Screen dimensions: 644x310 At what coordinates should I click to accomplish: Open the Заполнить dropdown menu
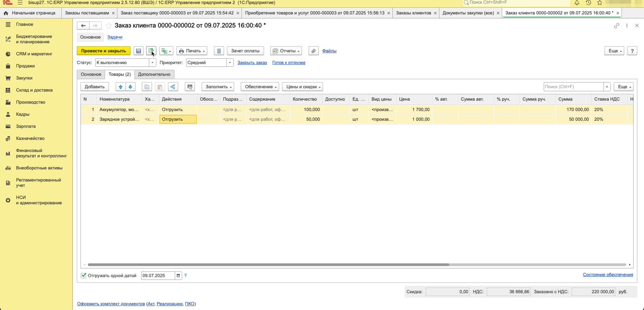[218, 86]
